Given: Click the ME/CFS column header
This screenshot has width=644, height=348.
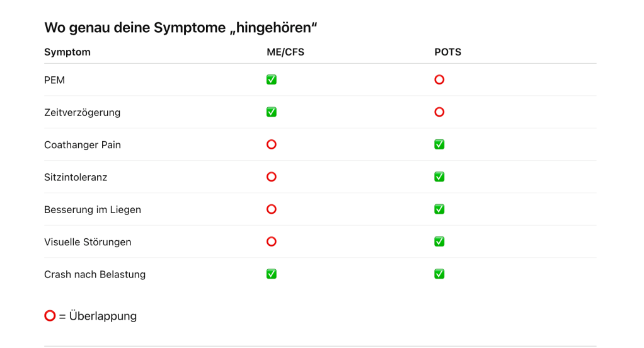Looking at the screenshot, I should (285, 52).
